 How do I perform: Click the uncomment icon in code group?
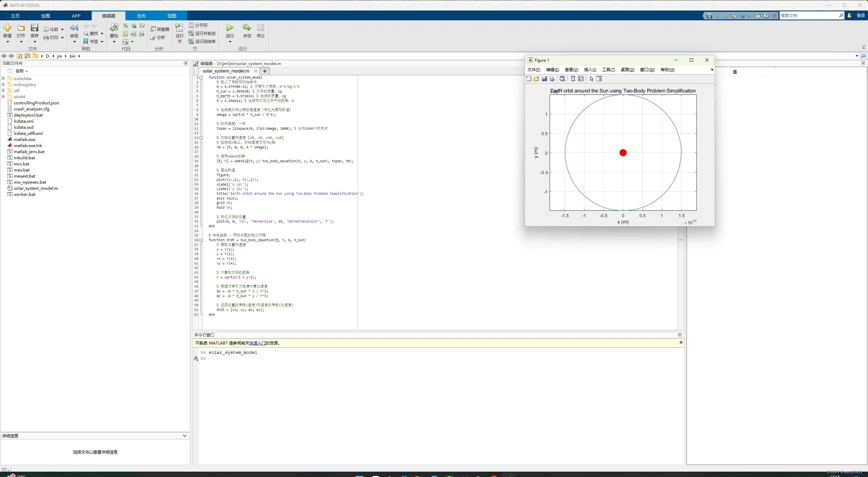134,26
